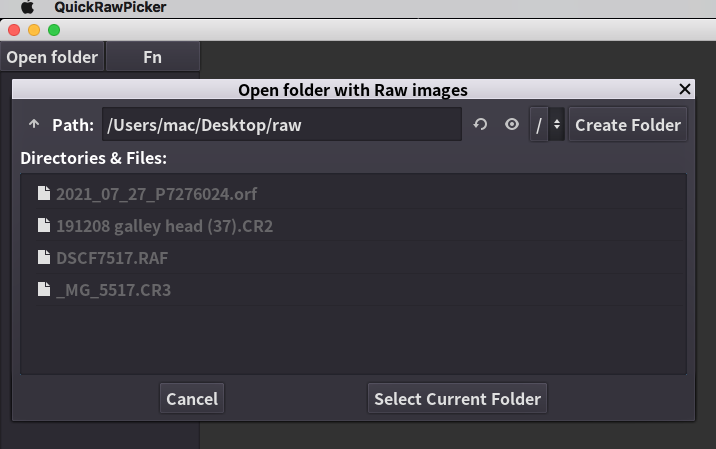Open the Apple menu
The height and width of the screenshot is (449, 716).
pyautogui.click(x=27, y=8)
